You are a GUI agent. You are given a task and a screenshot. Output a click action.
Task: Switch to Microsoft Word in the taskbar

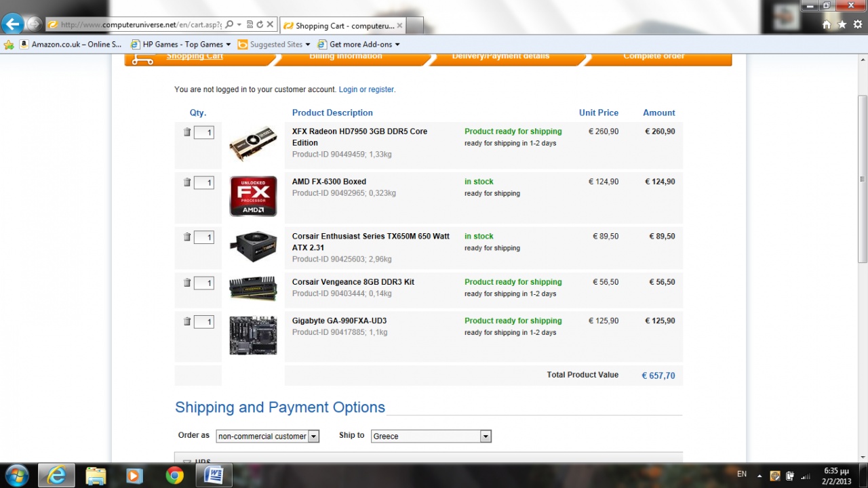click(214, 475)
